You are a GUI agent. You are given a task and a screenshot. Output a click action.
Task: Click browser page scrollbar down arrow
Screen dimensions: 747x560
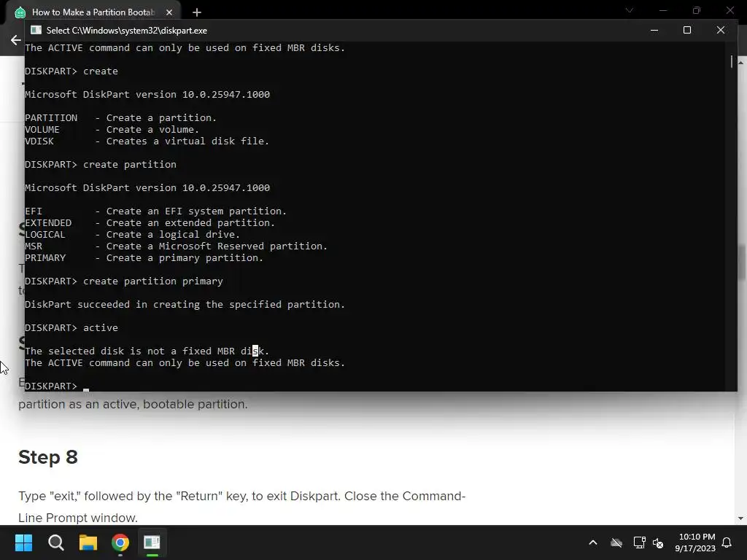[x=741, y=518]
